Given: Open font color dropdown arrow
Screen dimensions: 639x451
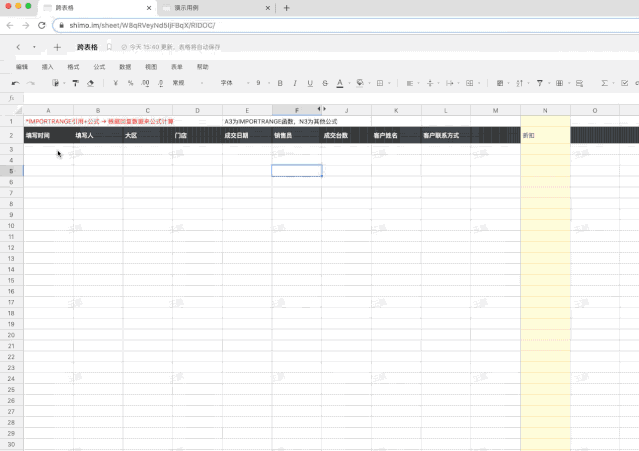Looking at the screenshot, I should coord(349,83).
